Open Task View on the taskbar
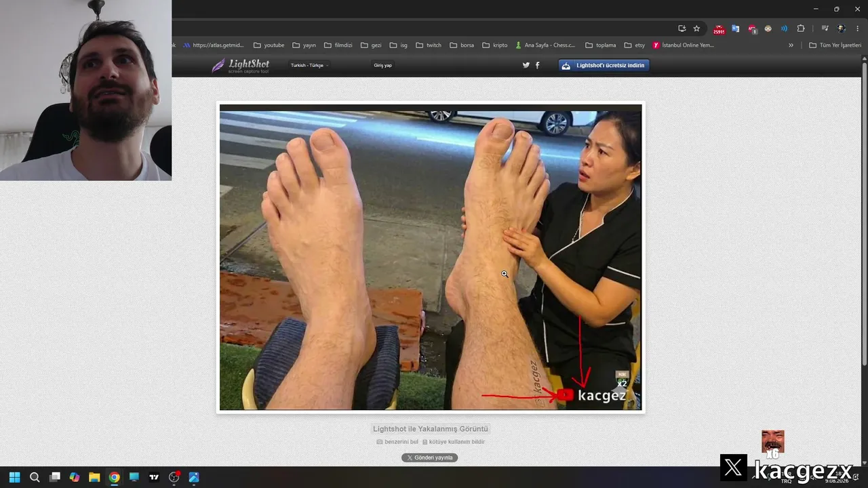868x488 pixels. tap(54, 477)
